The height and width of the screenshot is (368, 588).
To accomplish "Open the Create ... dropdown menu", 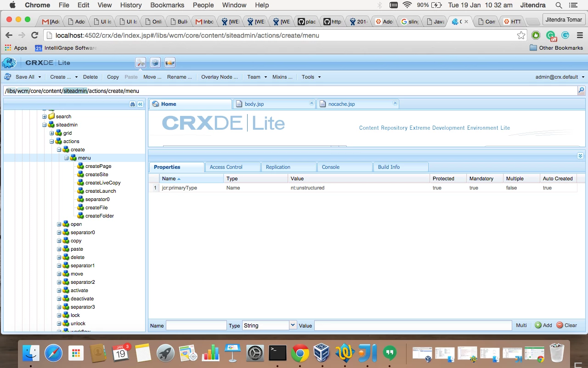I will point(64,77).
